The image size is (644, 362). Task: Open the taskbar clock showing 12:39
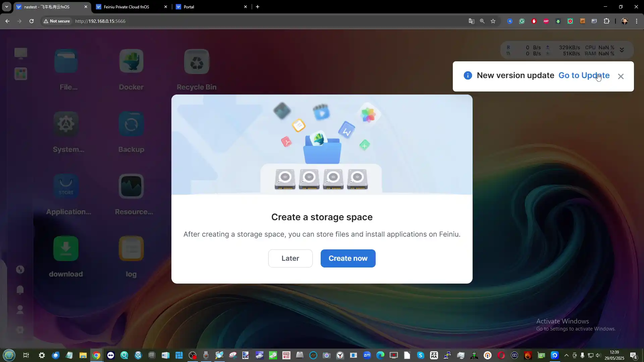point(614,355)
